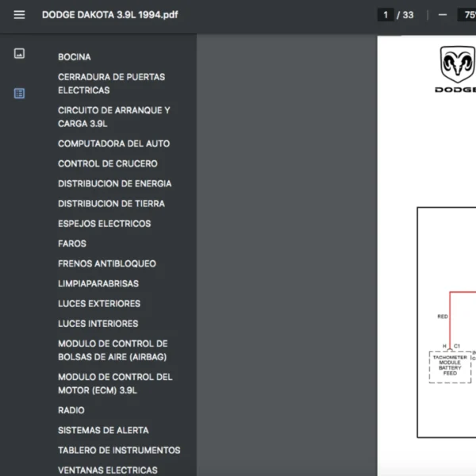The image size is (476, 476).
Task: Click the zoom percentage field
Action: point(467,14)
